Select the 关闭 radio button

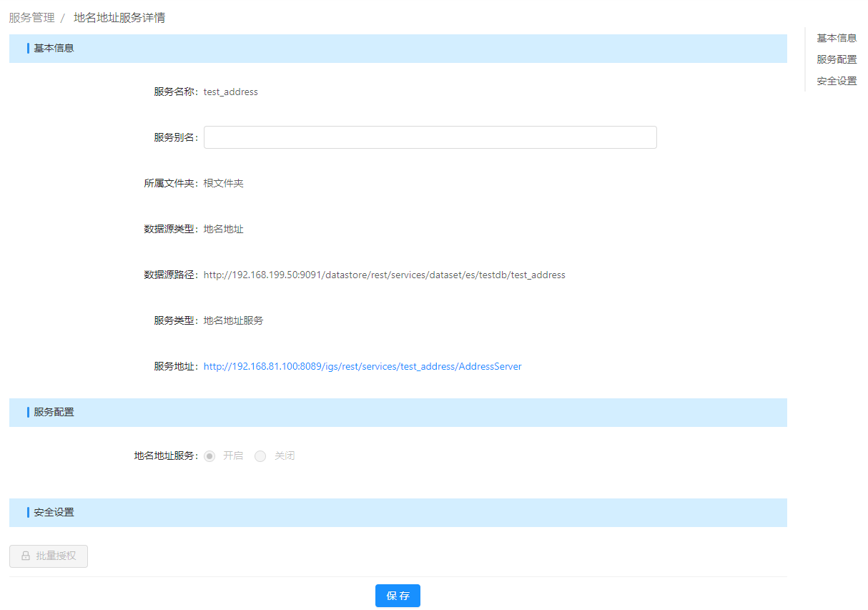[x=260, y=456]
